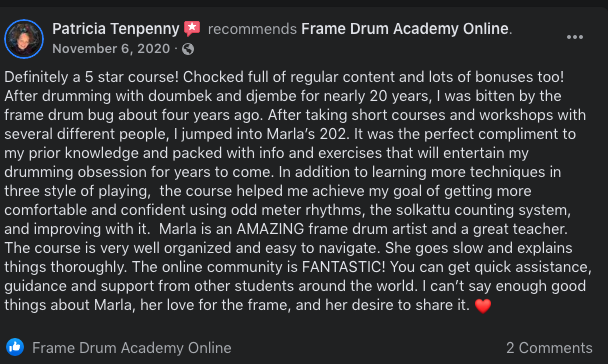Open Patricia Tenpenny's profile picture

24,39
